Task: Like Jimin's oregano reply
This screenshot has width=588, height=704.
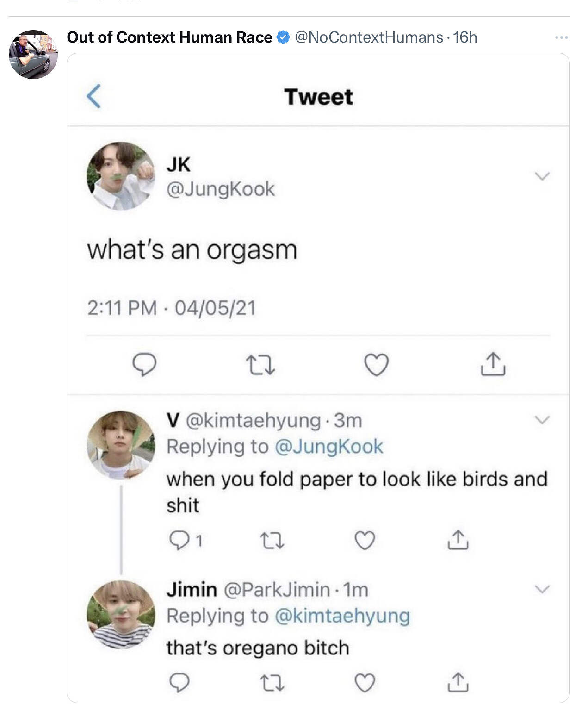Action: [365, 683]
